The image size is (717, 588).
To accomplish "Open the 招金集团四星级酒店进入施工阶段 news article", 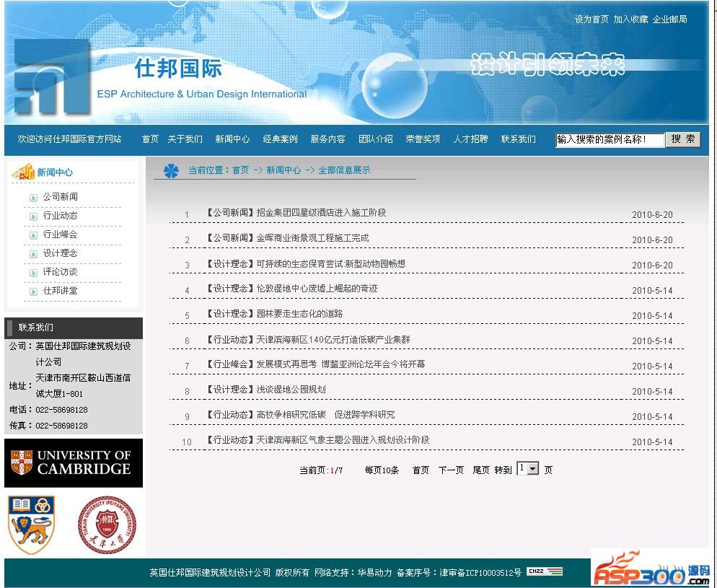I will pos(321,213).
